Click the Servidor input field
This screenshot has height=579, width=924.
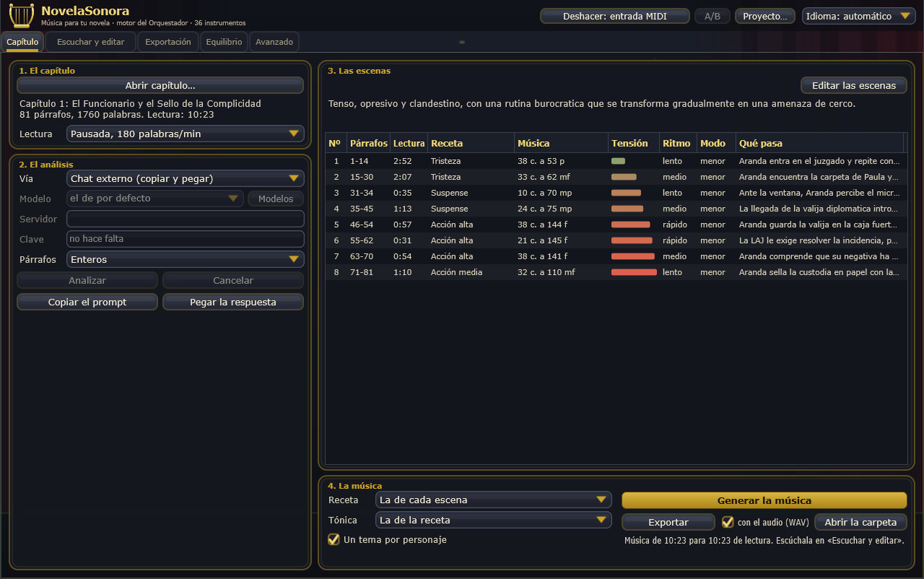click(186, 219)
